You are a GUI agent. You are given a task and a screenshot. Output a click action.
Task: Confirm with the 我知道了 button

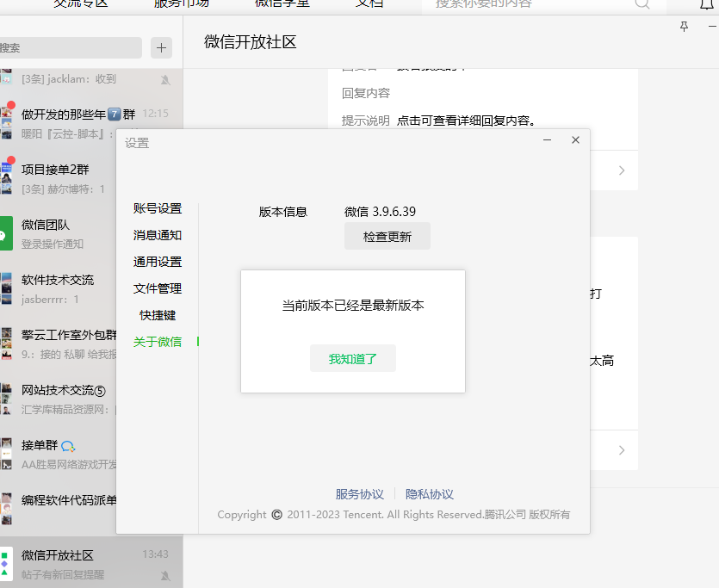[353, 358]
